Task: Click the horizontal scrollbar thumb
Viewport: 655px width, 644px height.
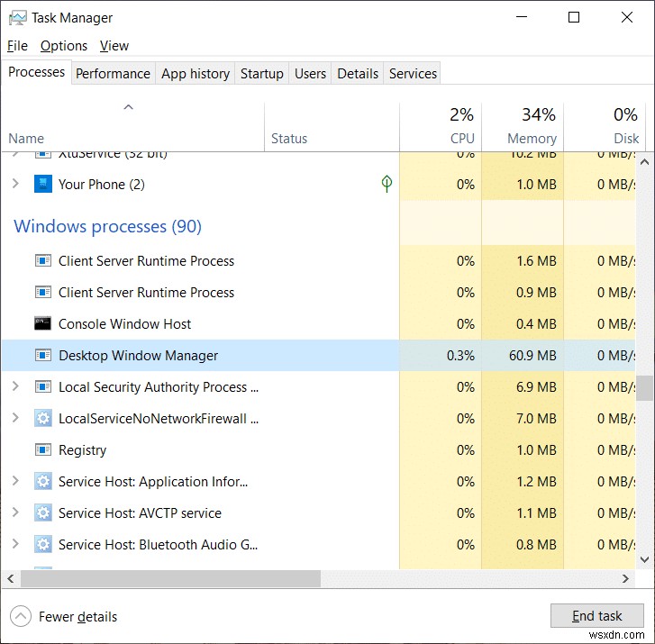Action: pos(170,579)
